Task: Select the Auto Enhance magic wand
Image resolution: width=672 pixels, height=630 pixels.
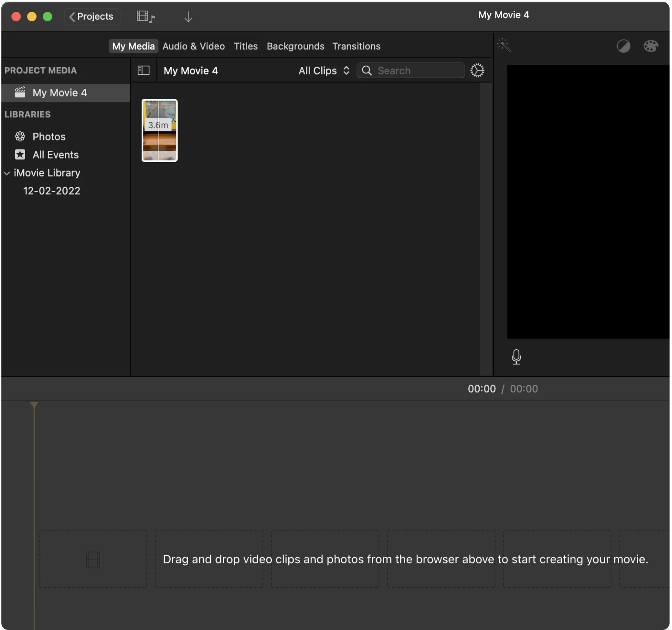Action: tap(504, 45)
